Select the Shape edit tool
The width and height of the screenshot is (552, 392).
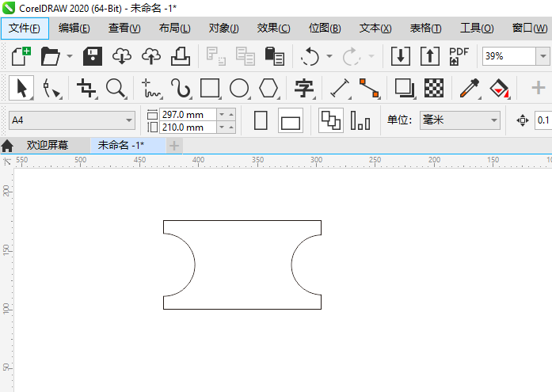51,88
